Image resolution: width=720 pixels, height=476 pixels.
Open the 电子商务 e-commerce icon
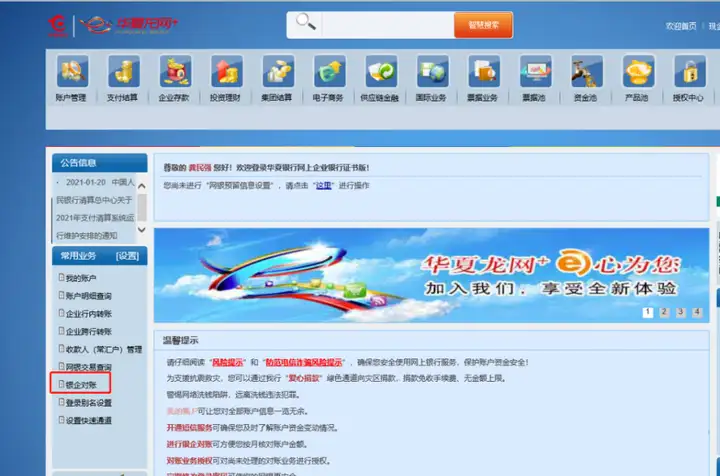click(329, 71)
